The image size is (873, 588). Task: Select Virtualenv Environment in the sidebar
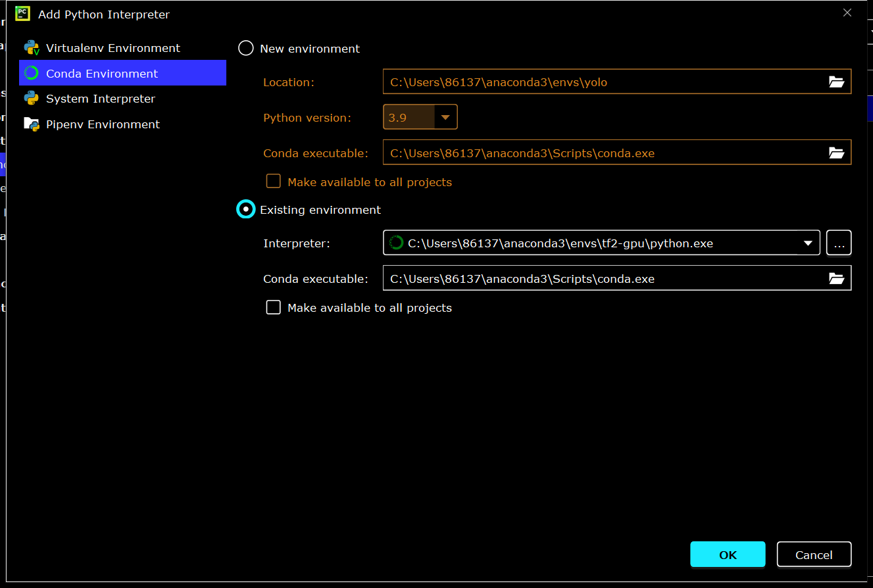[122, 48]
